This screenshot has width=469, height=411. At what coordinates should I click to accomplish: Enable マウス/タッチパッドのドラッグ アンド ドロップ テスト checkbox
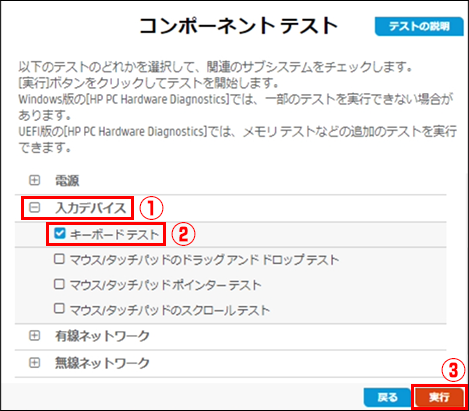(59, 259)
